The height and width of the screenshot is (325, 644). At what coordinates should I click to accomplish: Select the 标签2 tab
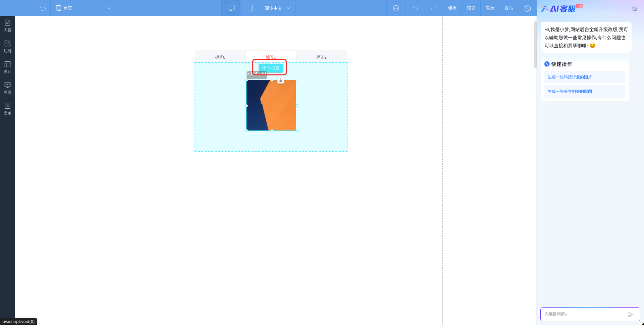point(321,57)
